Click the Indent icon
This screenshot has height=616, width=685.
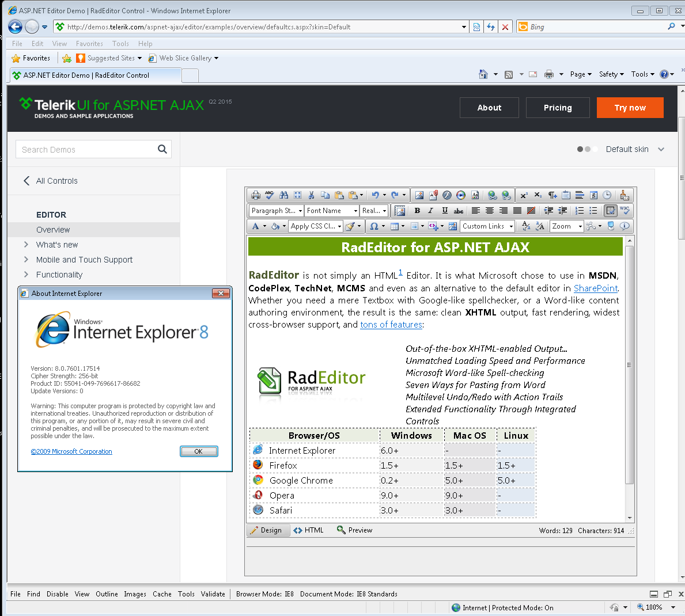click(x=548, y=211)
